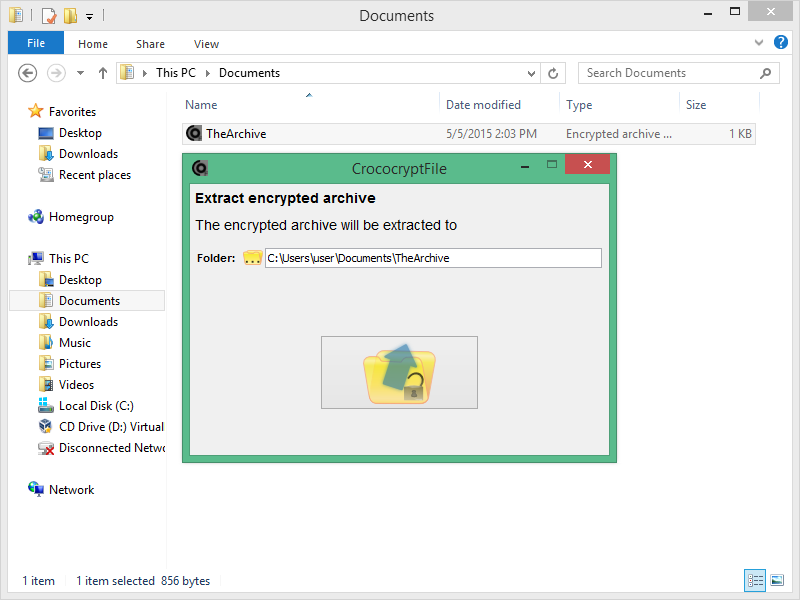The image size is (800, 600).
Task: Click the refresh button in address bar
Action: 554,73
